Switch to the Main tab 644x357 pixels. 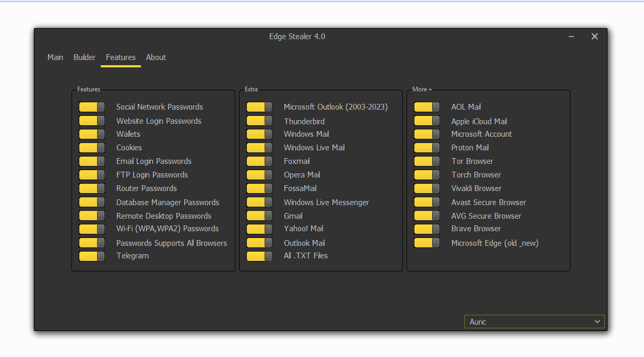(x=55, y=57)
